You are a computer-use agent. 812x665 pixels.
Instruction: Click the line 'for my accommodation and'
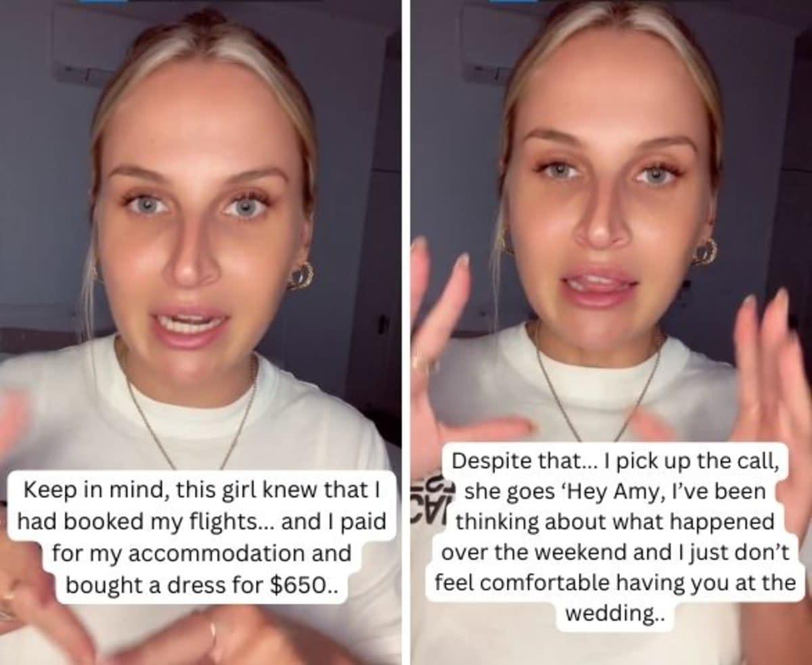coord(202,553)
